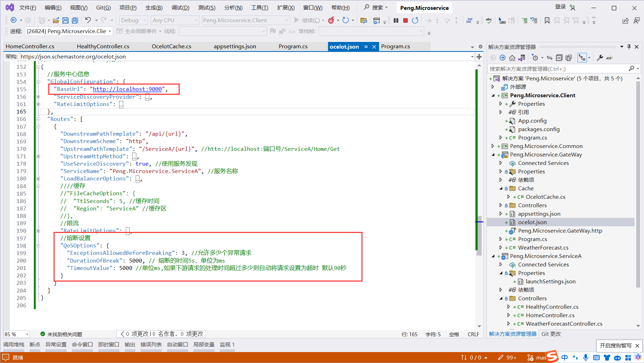This screenshot has height=363, width=644.
Task: Open the Any CPU platform dropdown
Action: tap(175, 20)
